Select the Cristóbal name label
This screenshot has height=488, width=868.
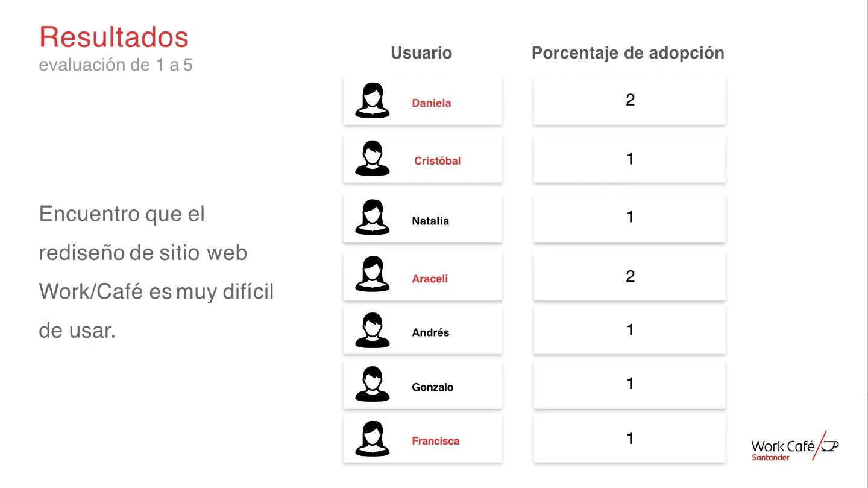[x=437, y=161]
